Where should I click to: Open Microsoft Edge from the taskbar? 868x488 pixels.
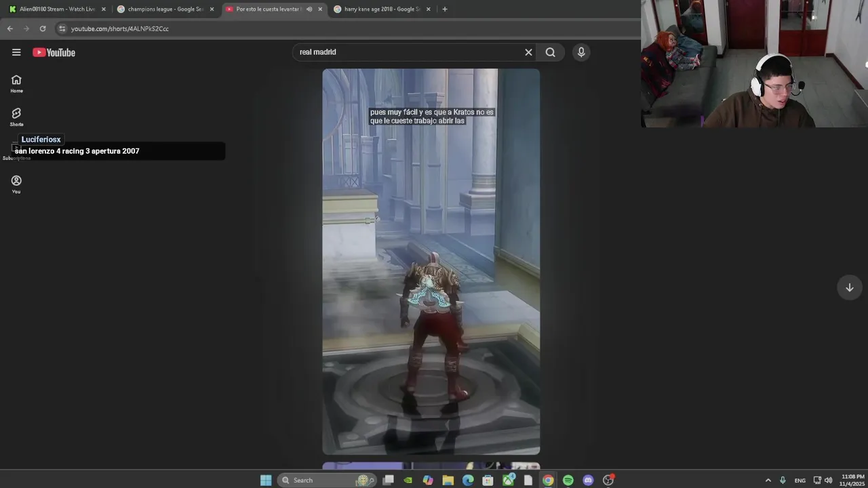468,480
